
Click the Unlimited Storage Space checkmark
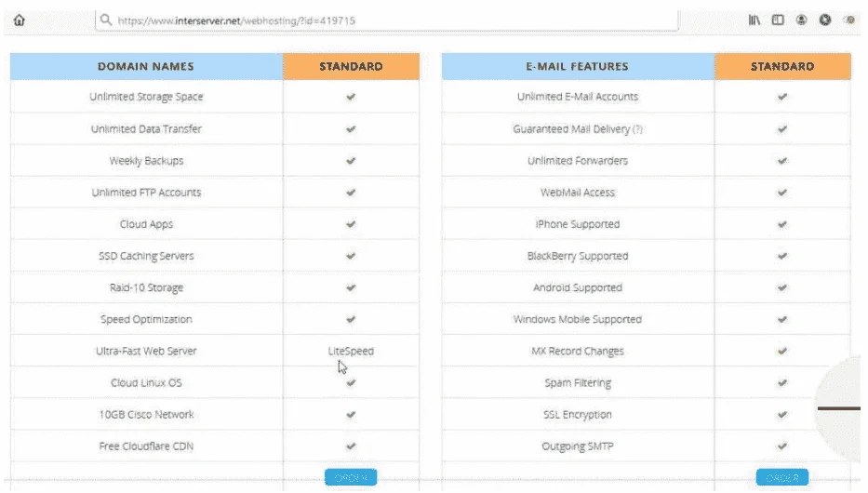coord(351,97)
